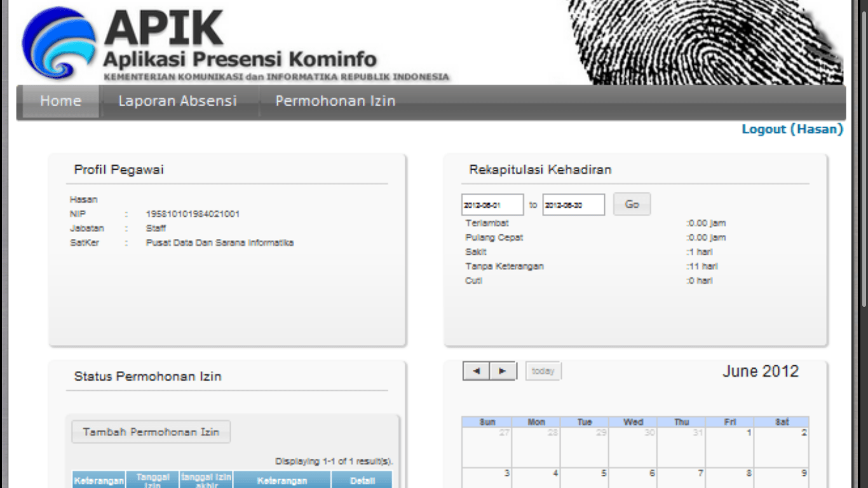868x488 pixels.
Task: Click the Sun column header in calendar
Action: point(487,422)
